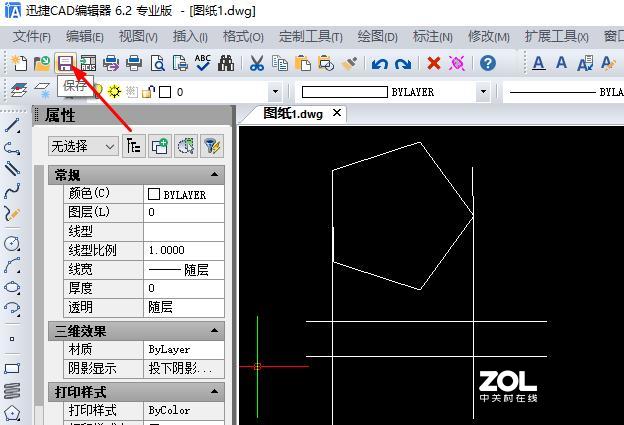Screen dimensions: 624x425
Task: Click the tree view icon in Properties
Action: pyautogui.click(x=133, y=146)
